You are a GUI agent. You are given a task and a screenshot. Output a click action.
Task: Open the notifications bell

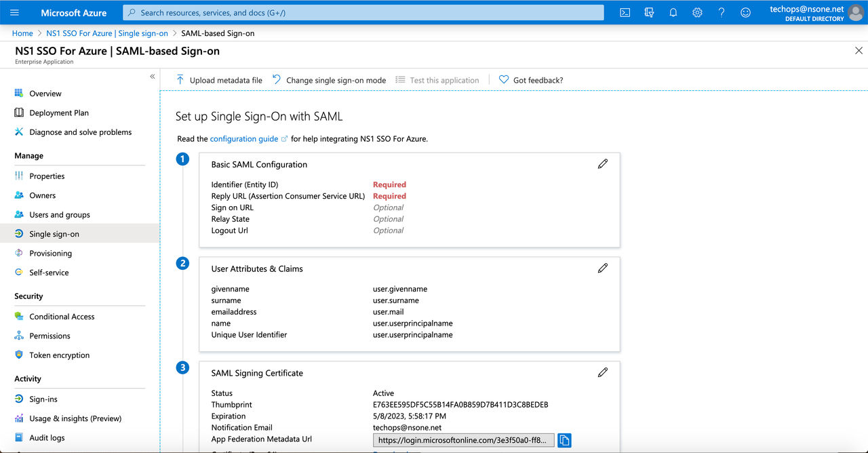click(x=673, y=12)
